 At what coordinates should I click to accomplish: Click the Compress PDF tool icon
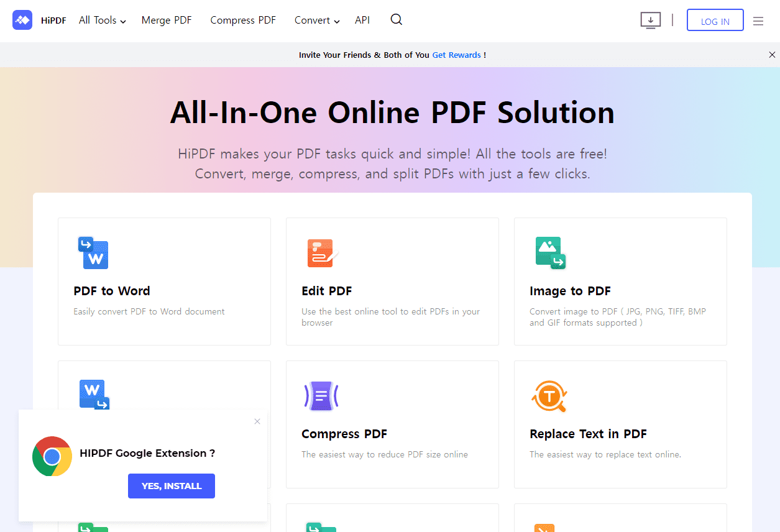click(321, 396)
